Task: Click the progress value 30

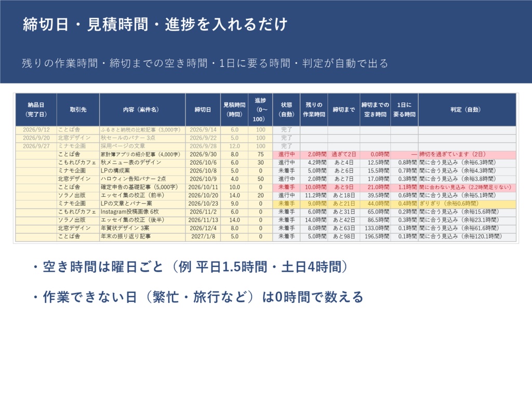Action: (x=260, y=163)
